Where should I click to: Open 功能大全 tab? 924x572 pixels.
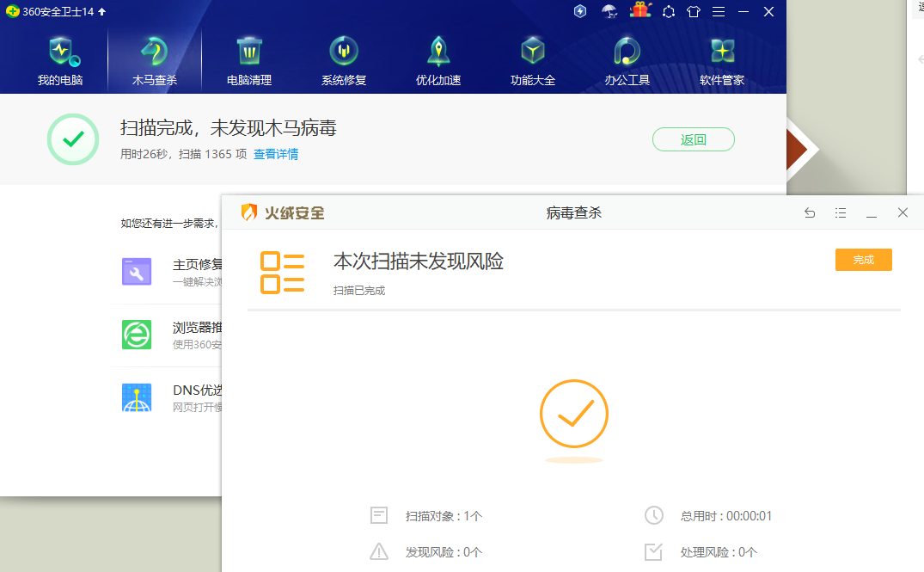(533, 61)
